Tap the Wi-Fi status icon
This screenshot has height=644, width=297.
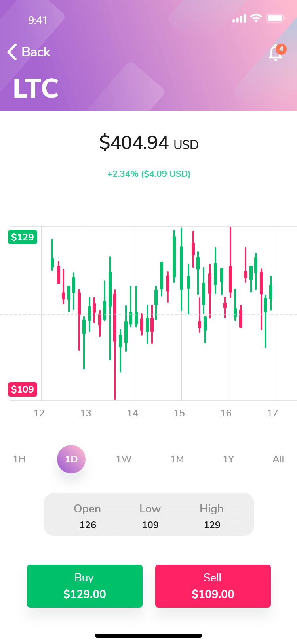[256, 18]
